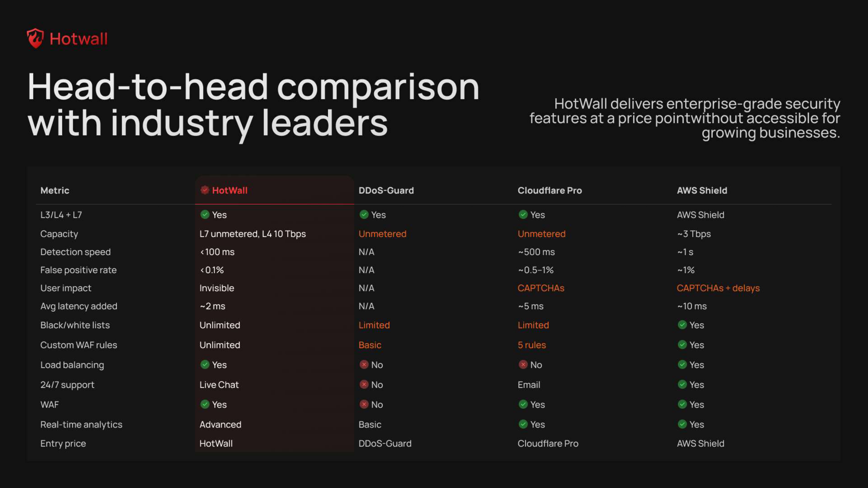Select the DDoS-Guard column header
The height and width of the screenshot is (488, 868).
(386, 190)
